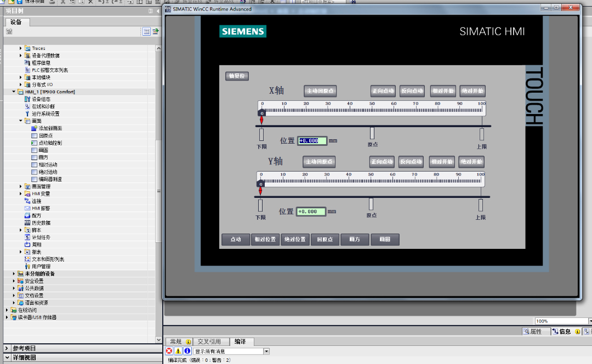Image resolution: width=592 pixels, height=364 pixels.
Task: Select 编码器测速 screen icon in tree
Action: coord(34,179)
